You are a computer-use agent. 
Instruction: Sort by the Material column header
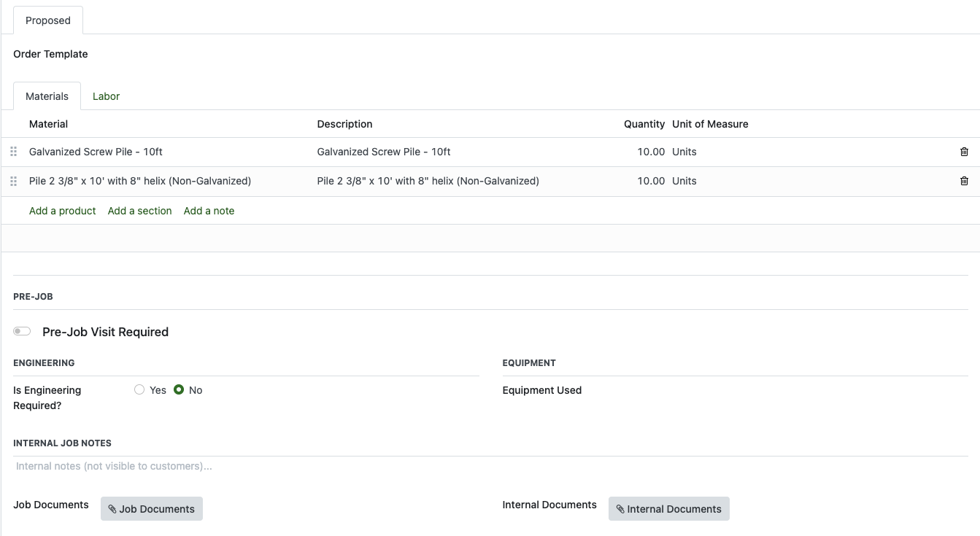click(x=49, y=124)
